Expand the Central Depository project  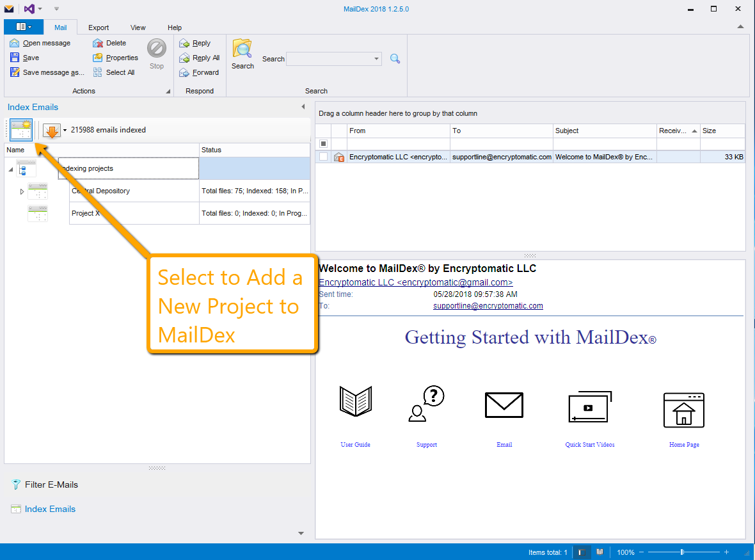22,191
